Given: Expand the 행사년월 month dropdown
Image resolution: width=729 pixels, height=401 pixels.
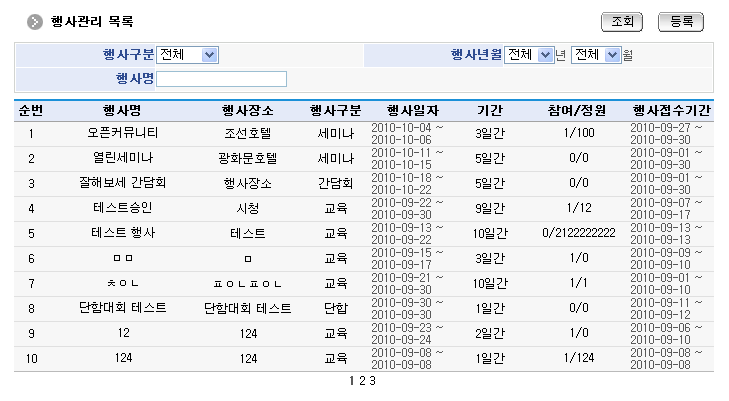Looking at the screenshot, I should (x=596, y=55).
